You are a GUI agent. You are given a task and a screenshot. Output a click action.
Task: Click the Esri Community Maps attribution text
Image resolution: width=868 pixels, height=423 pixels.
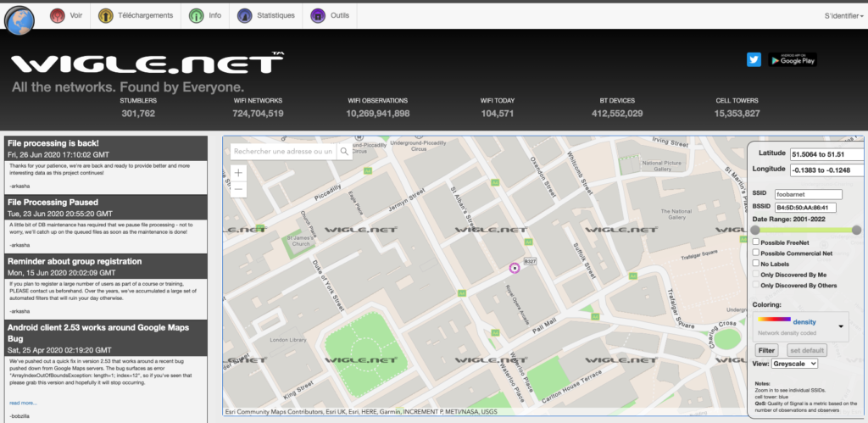360,411
